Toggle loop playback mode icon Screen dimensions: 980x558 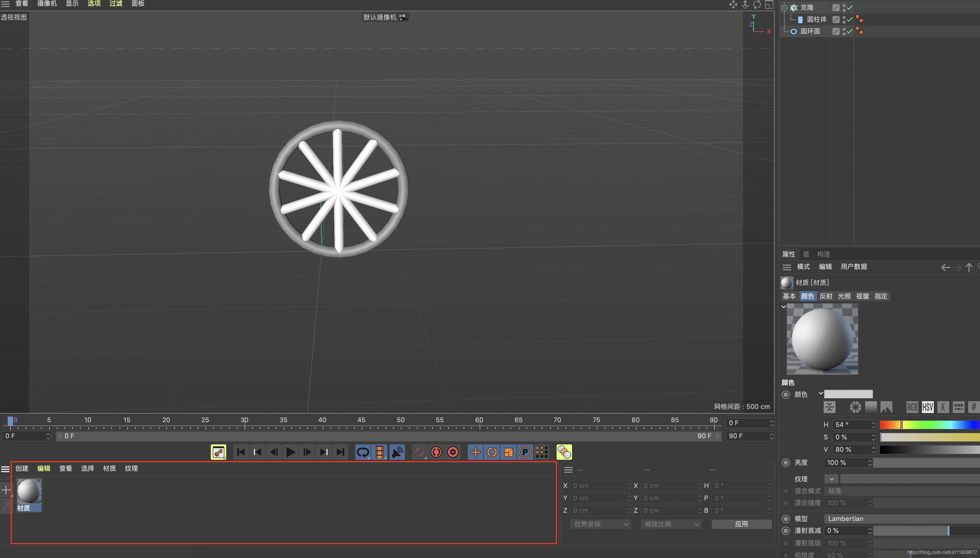click(x=362, y=452)
